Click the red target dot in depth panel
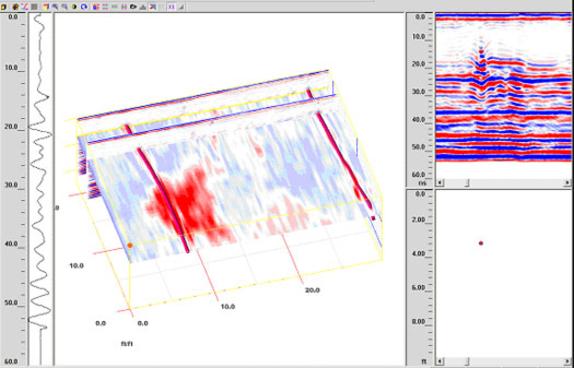 point(481,243)
